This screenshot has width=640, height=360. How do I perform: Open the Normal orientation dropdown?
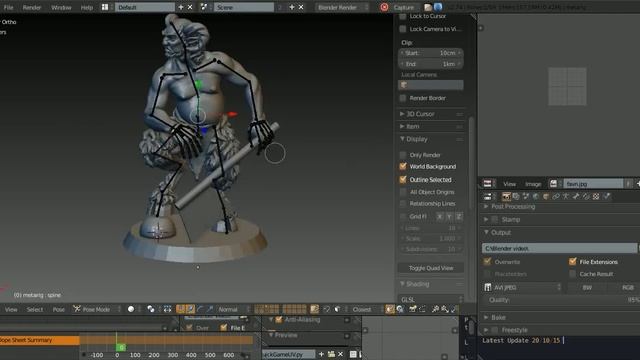point(232,309)
